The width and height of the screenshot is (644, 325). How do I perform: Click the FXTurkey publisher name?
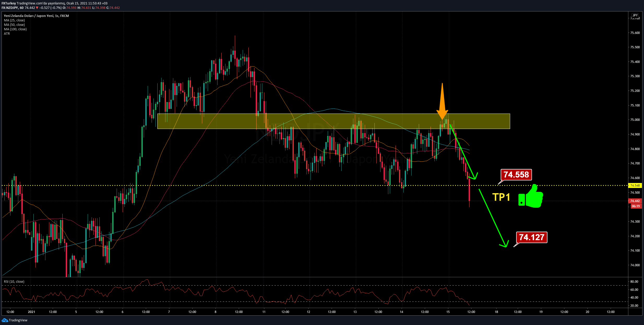pos(9,3)
